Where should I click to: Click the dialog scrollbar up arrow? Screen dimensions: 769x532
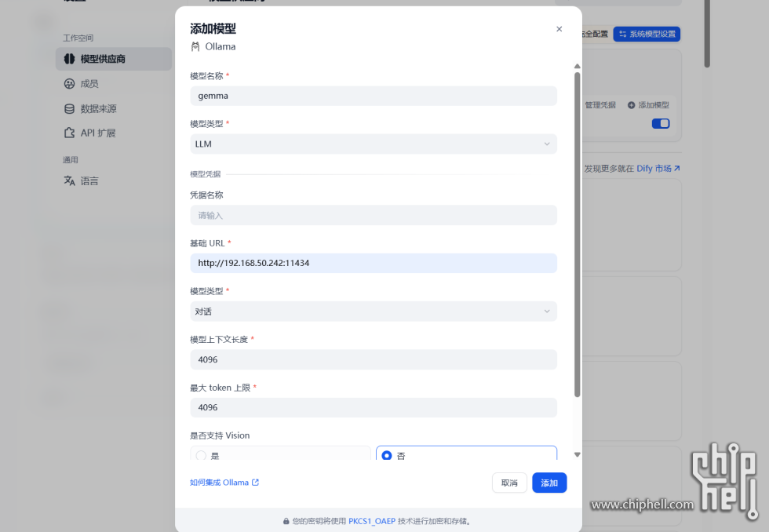point(578,66)
